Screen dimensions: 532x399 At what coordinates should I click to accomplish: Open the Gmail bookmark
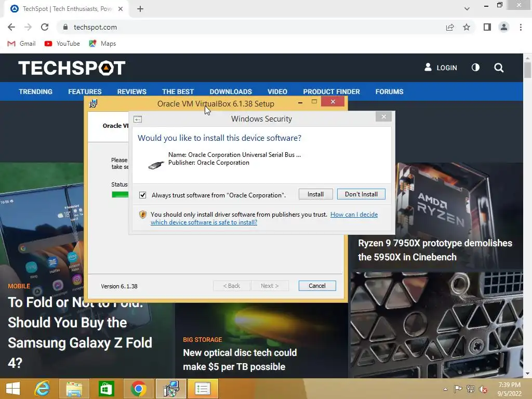[x=21, y=44]
